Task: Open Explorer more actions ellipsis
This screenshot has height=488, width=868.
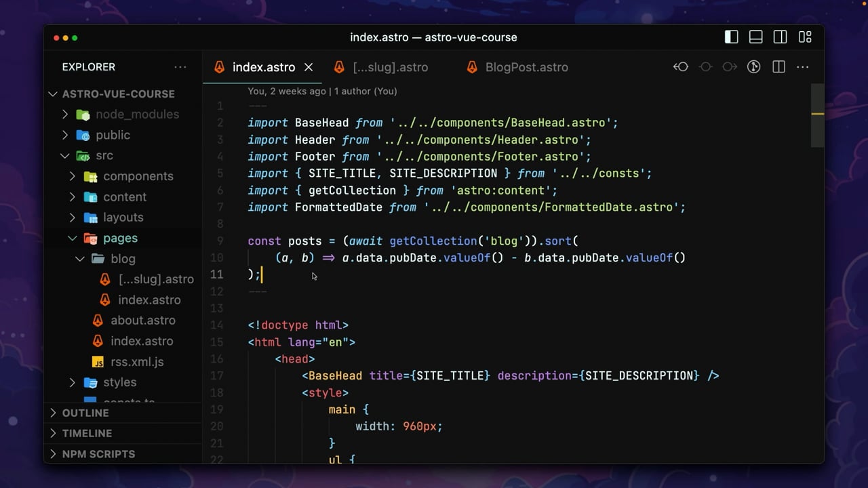Action: 180,67
